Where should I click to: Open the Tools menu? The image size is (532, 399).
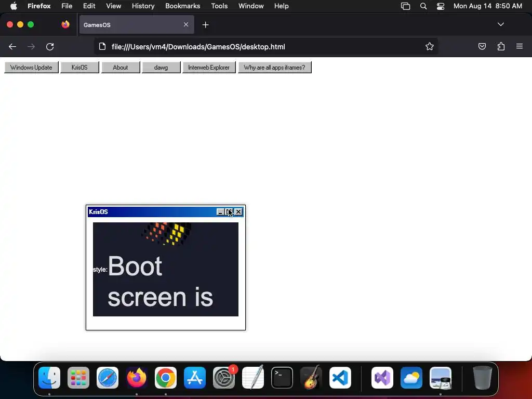219,6
